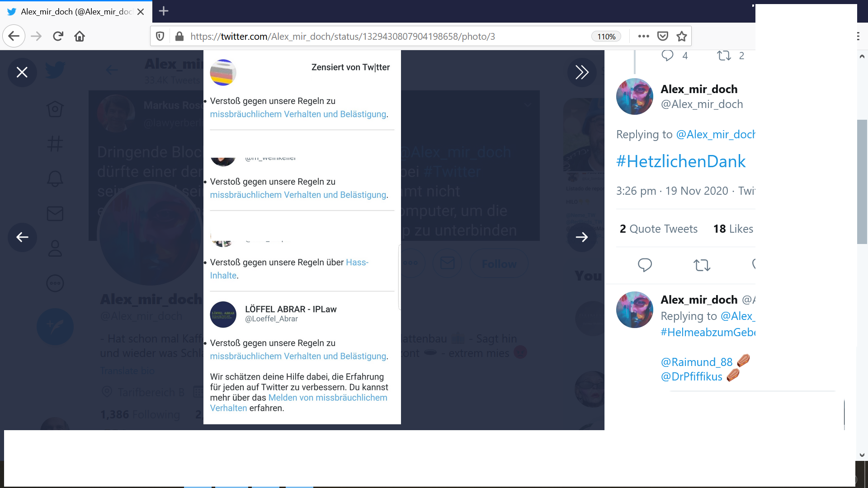The image size is (868, 488).
Task: Retweet icon under the main tweet
Action: (x=702, y=265)
